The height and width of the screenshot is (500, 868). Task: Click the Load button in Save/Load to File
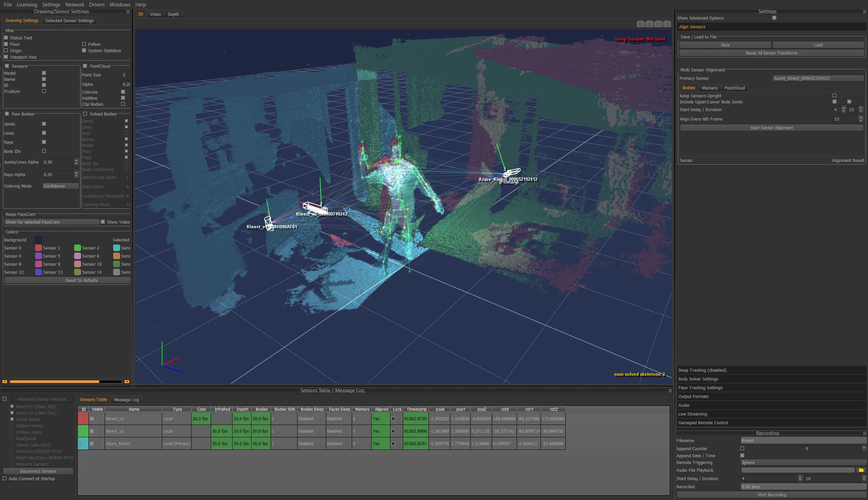point(818,45)
